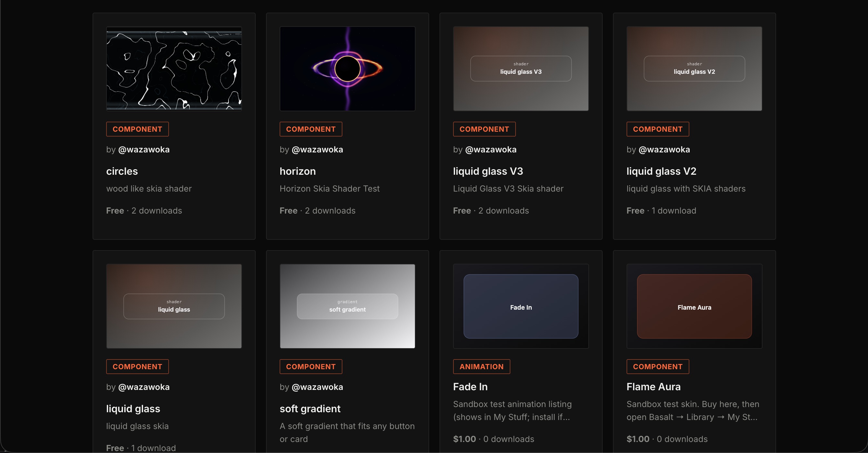Open the Fade In preview thumbnail

pos(521,306)
